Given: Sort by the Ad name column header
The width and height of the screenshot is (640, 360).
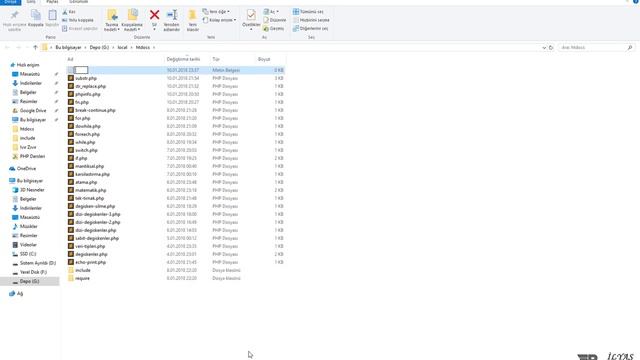Looking at the screenshot, I should (x=70, y=59).
